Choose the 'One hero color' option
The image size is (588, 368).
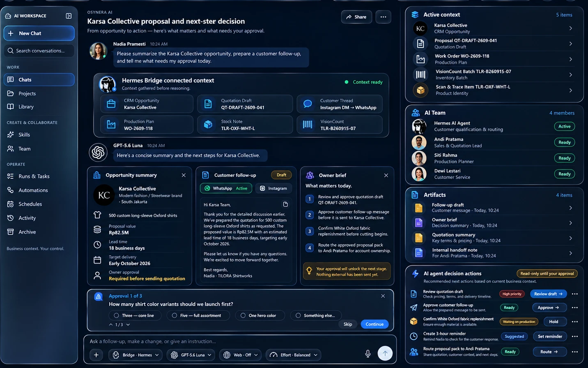click(x=260, y=315)
